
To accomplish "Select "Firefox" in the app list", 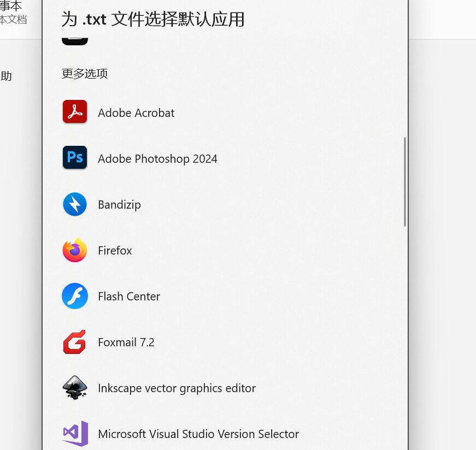I will point(225,250).
